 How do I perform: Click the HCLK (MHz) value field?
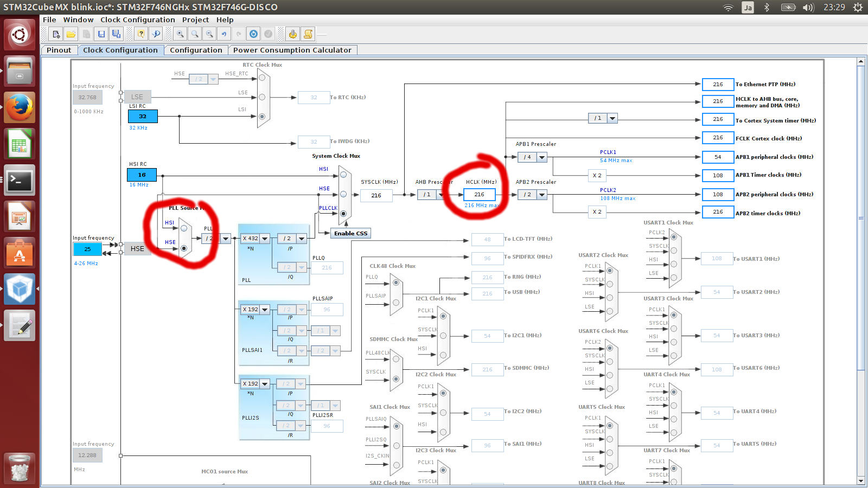point(480,195)
